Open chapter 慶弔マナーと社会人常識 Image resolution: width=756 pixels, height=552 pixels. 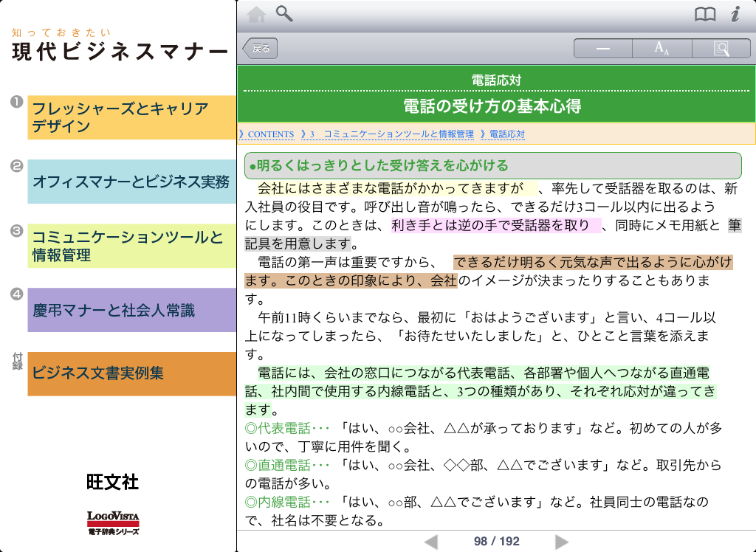pos(131,310)
